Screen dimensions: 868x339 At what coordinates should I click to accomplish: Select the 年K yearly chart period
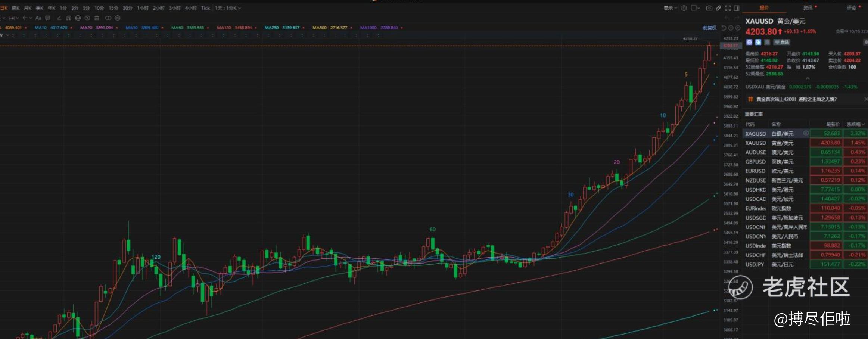pos(51,8)
